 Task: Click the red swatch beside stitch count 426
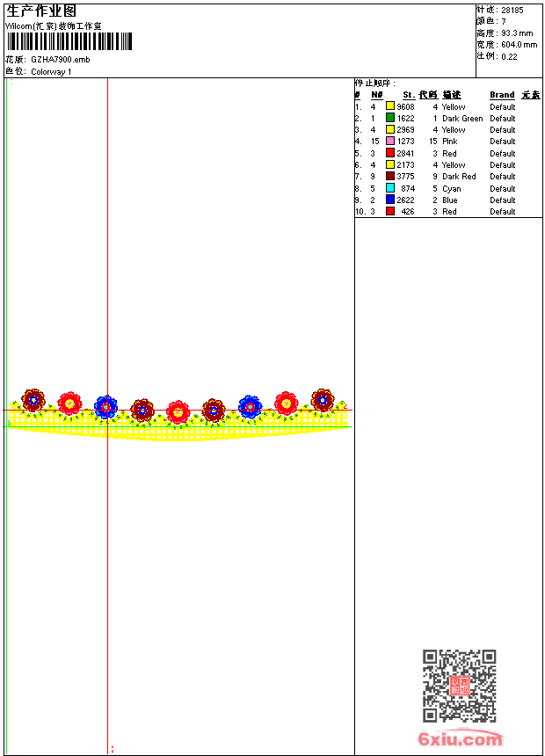click(390, 211)
